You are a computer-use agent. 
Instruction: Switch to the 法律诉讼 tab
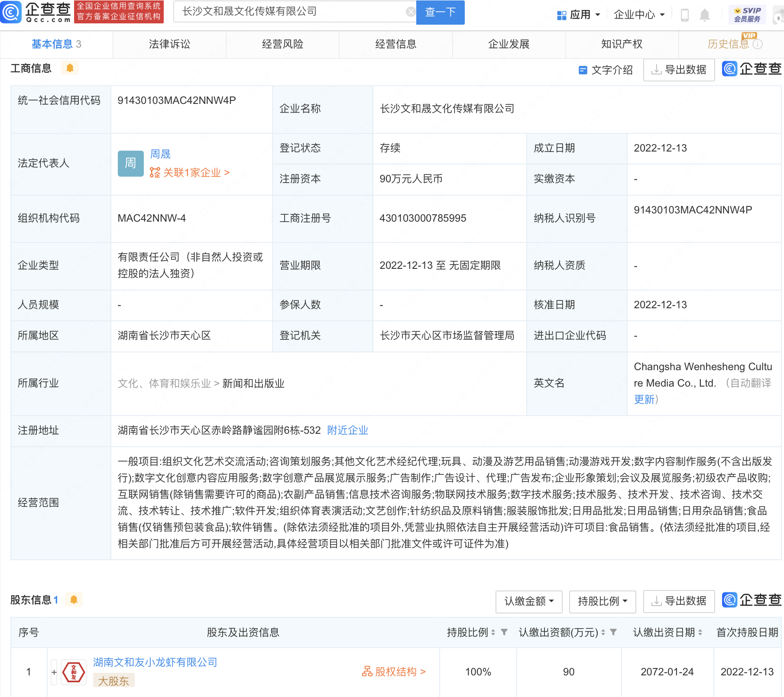tap(169, 44)
